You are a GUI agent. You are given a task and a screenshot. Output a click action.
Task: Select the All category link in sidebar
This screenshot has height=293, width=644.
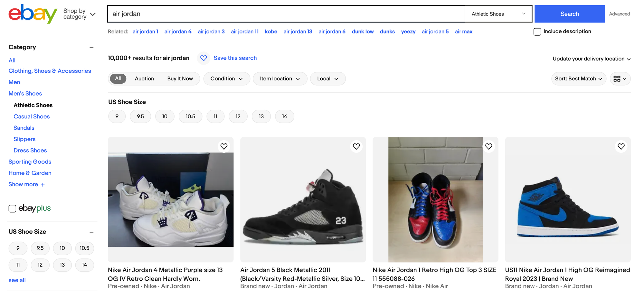(x=12, y=60)
